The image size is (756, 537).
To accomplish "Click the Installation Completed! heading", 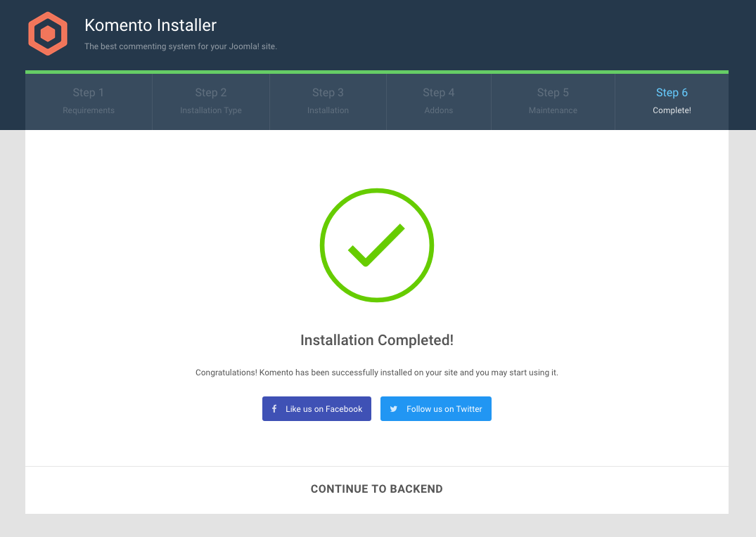I will pos(377,340).
